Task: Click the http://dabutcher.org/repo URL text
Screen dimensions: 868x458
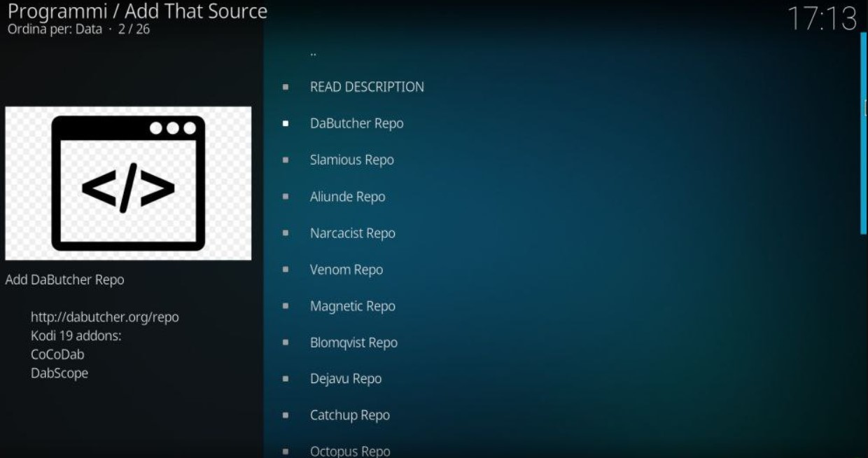Action: point(105,317)
